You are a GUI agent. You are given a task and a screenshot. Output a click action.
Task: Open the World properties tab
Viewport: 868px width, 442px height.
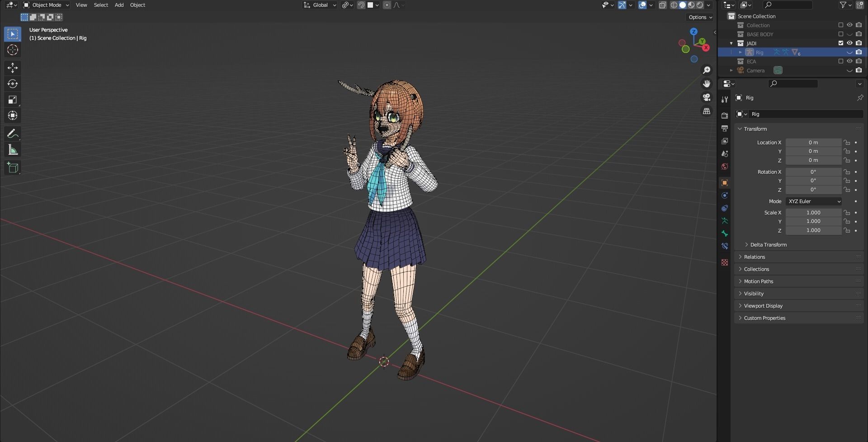tap(725, 166)
